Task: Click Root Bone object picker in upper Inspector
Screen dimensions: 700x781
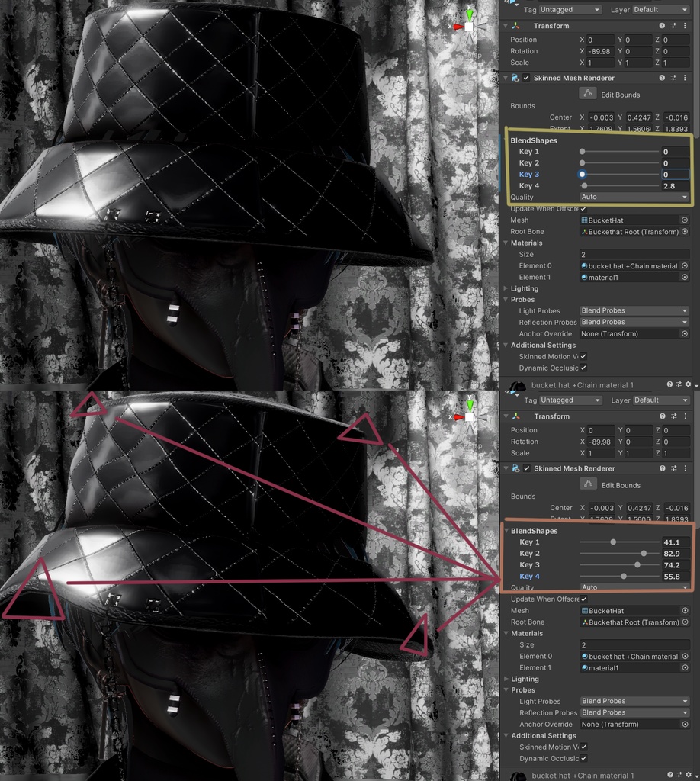Action: coord(685,232)
